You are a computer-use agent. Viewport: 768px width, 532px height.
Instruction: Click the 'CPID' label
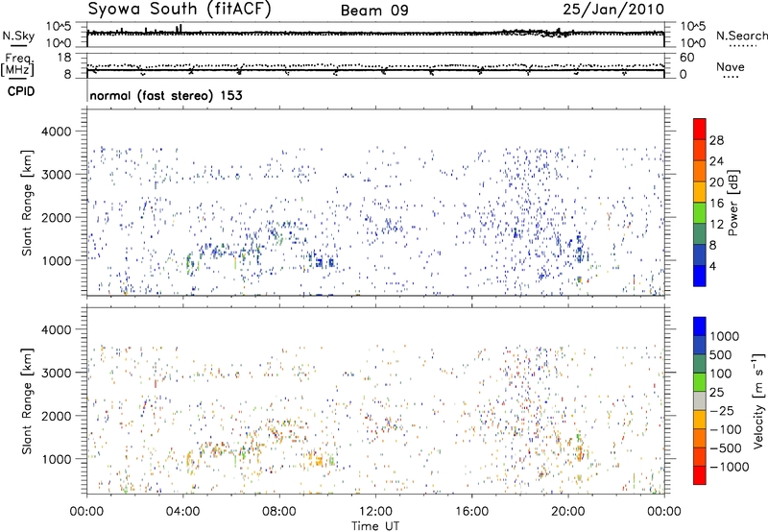click(x=21, y=91)
